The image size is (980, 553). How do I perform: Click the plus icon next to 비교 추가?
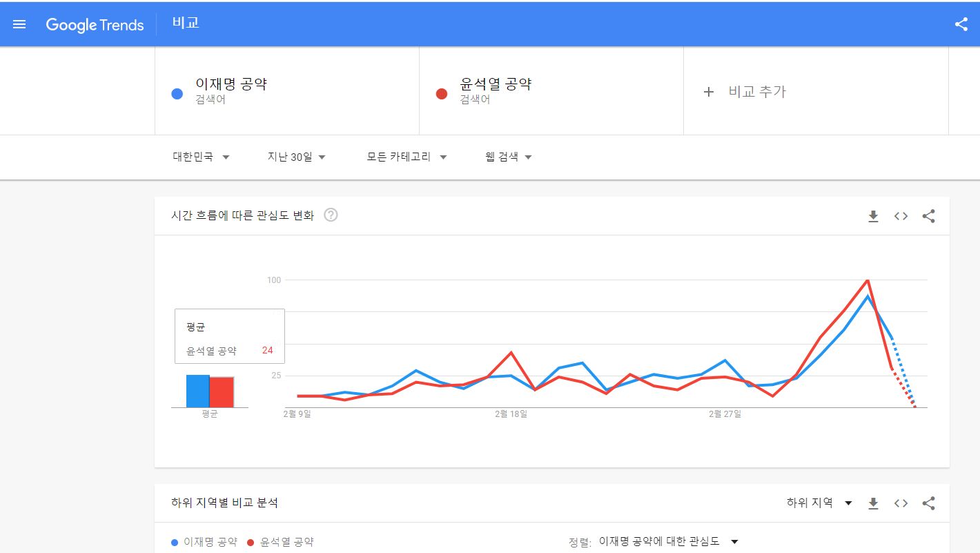(x=708, y=92)
